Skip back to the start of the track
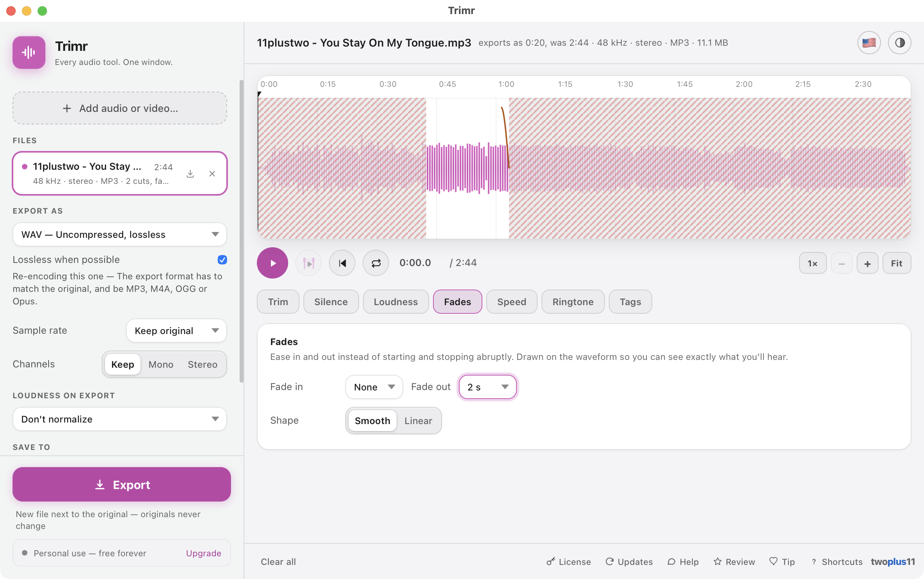This screenshot has height=579, width=924. click(342, 263)
